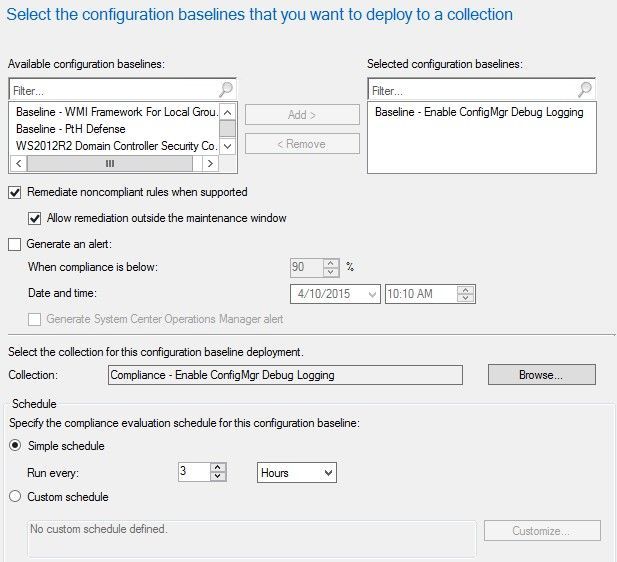Increase the compliance percentage with up arrow

click(331, 263)
